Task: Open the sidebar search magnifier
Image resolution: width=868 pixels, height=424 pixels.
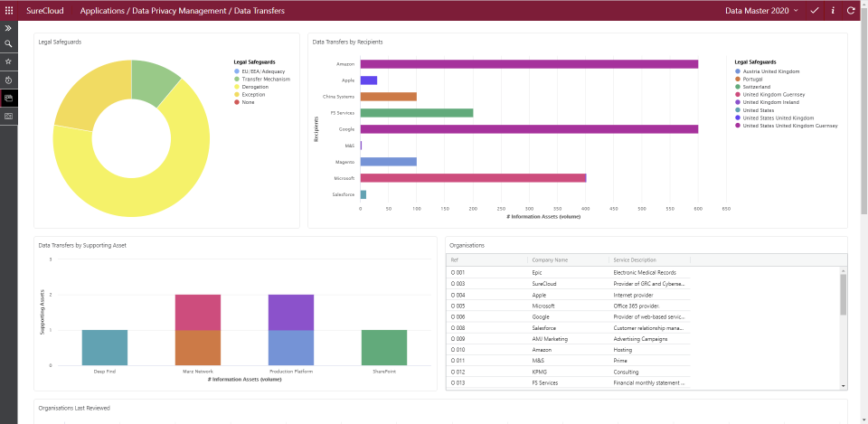Action: 8,43
